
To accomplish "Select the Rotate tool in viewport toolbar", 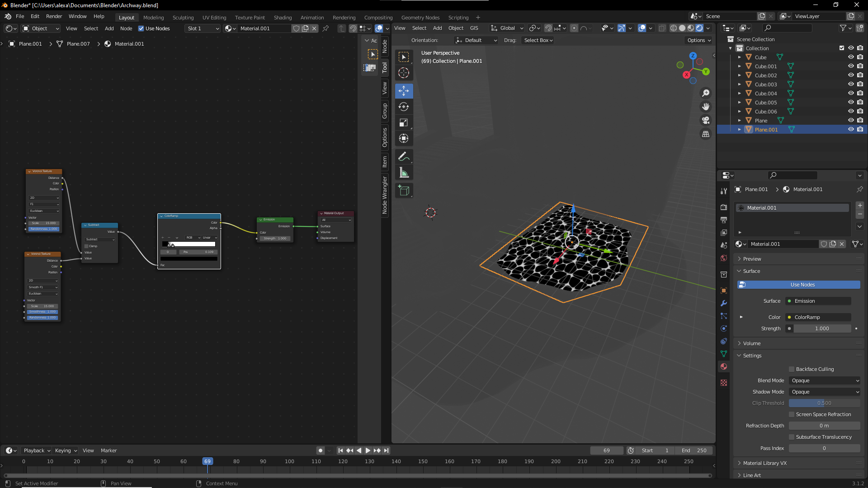I will coord(404,107).
